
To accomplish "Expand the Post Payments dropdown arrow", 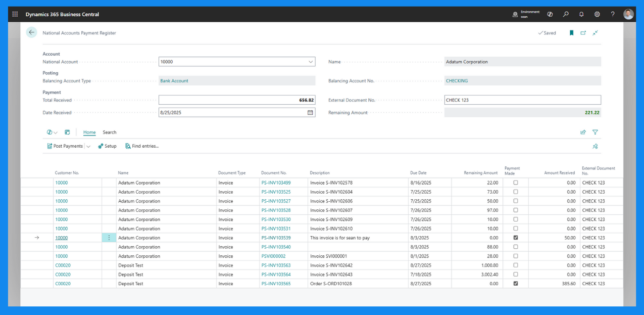I will (x=88, y=147).
